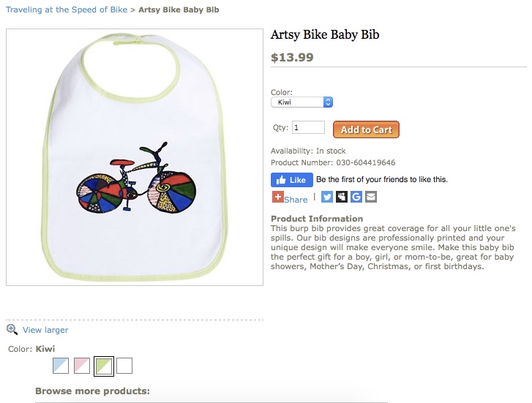Click the Google share icon

click(x=356, y=197)
